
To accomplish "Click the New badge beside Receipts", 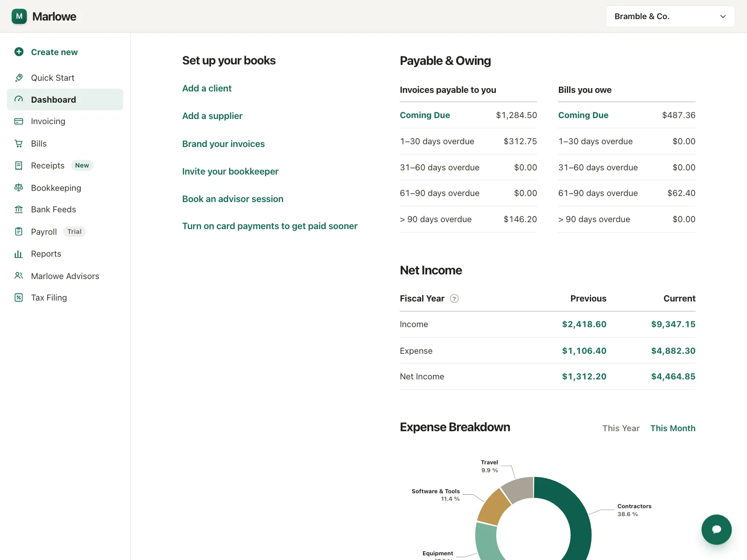I will coord(82,166).
